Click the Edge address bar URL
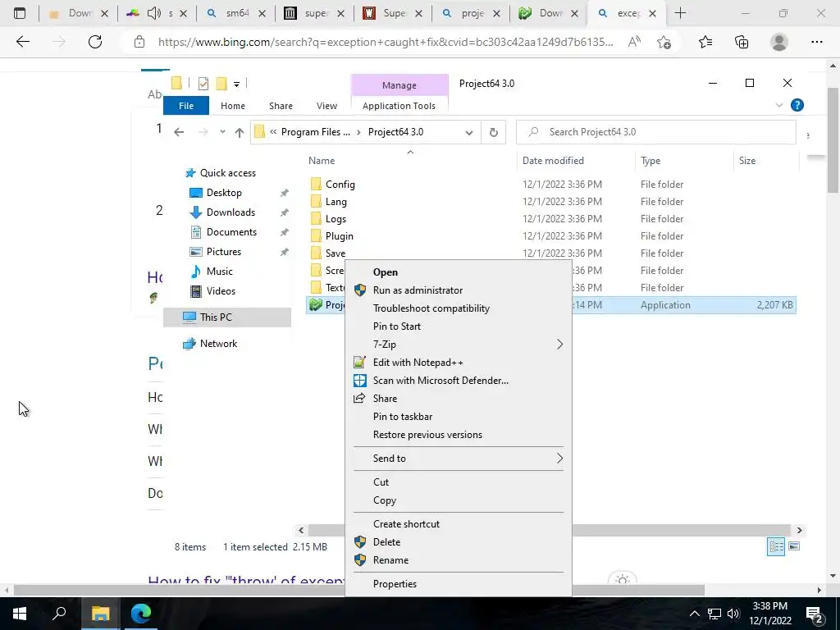 (386, 43)
